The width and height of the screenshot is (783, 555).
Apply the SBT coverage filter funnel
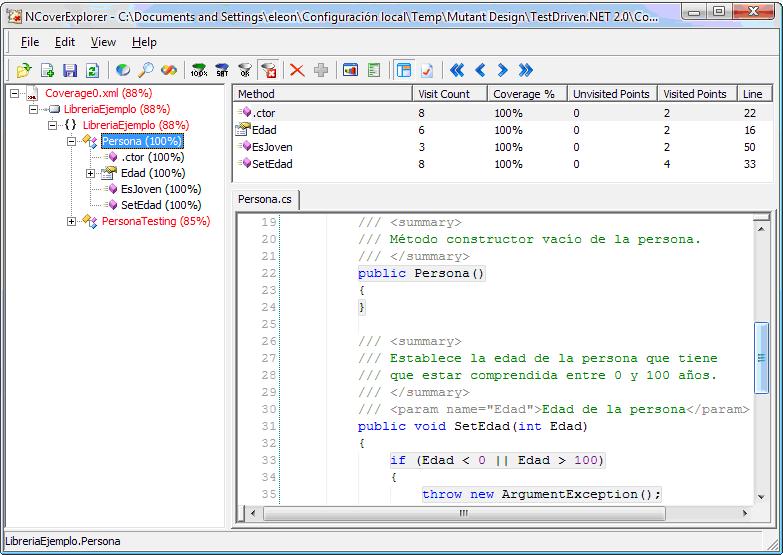(x=222, y=70)
